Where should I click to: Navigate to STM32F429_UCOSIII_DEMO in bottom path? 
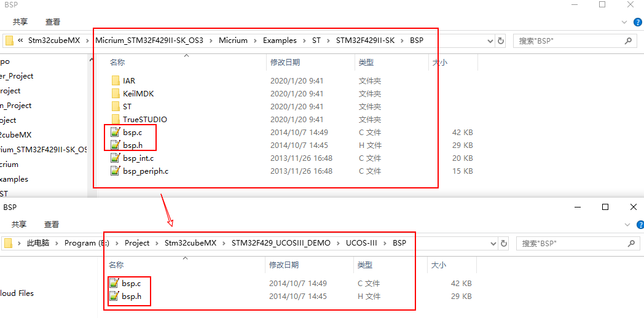coord(281,243)
